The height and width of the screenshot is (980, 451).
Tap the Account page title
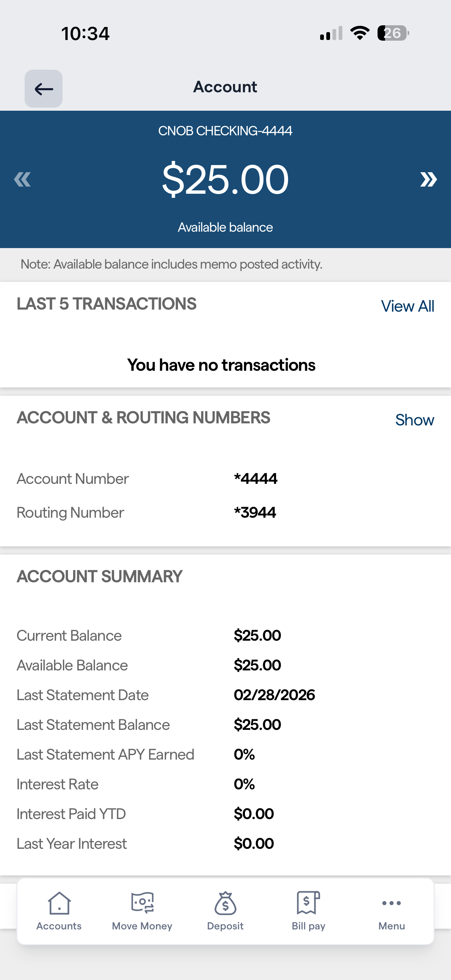[225, 87]
